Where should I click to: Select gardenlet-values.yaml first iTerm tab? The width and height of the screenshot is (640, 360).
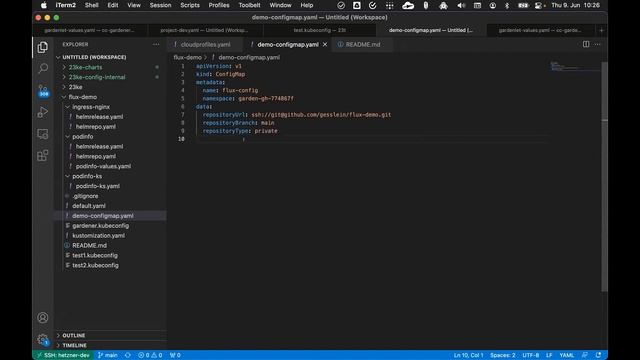90,30
